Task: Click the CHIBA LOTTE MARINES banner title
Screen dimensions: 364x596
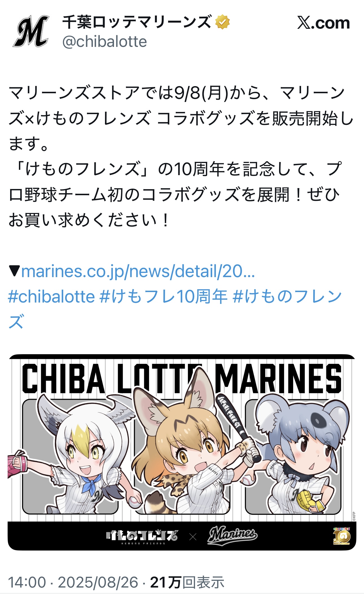Action: 182,379
